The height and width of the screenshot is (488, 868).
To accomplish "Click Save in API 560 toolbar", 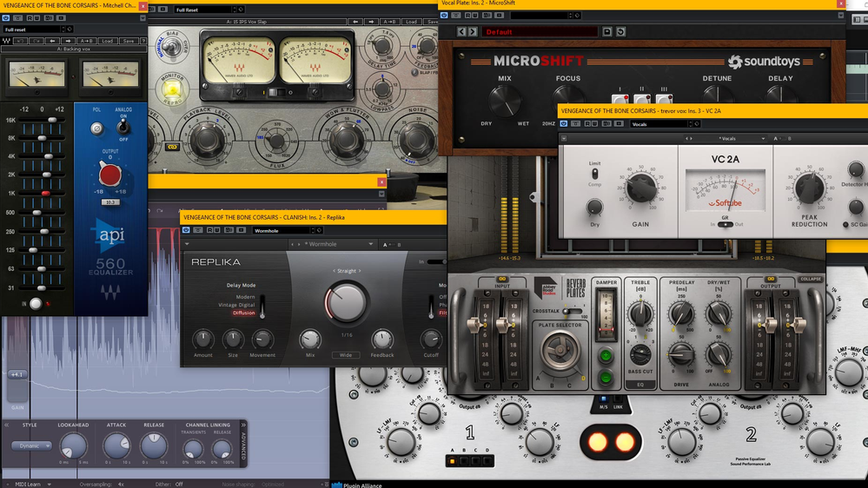I will pos(129,41).
